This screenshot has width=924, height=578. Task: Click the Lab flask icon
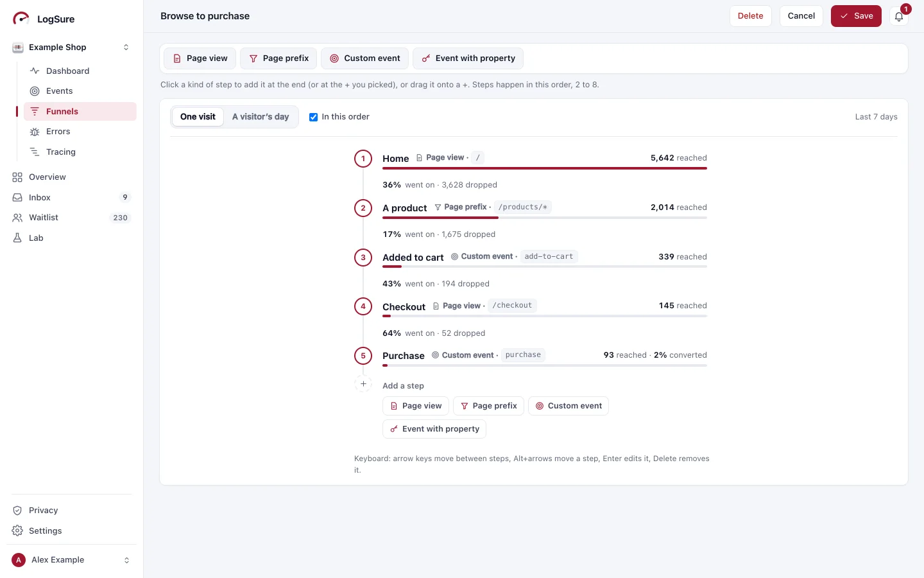(17, 238)
